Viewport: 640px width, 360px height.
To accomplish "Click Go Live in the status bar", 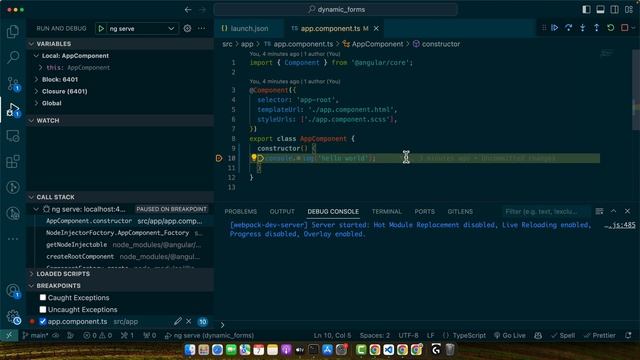I will click(509, 336).
